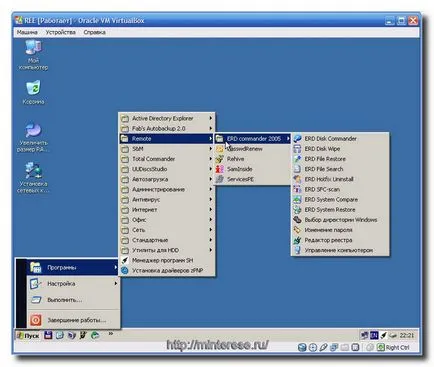Screen dimensions: 434x367
Task: Click the VirtualBox hard disk status icon
Action: tap(302, 347)
